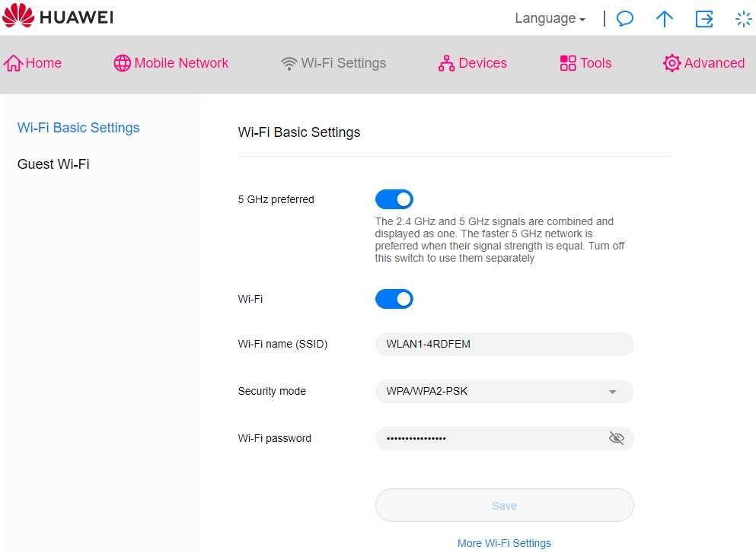Screen dimensions: 756x553
Task: Click the Save button
Action: 504,505
